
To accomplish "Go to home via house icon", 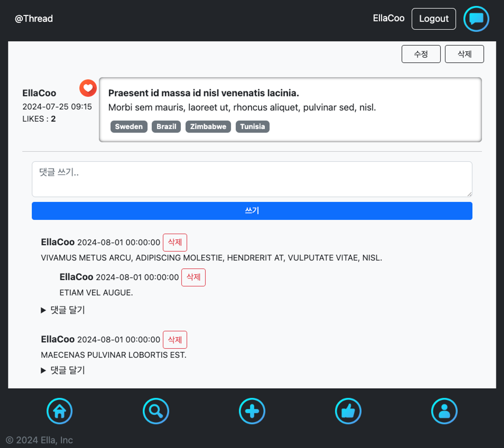I will coord(59,411).
